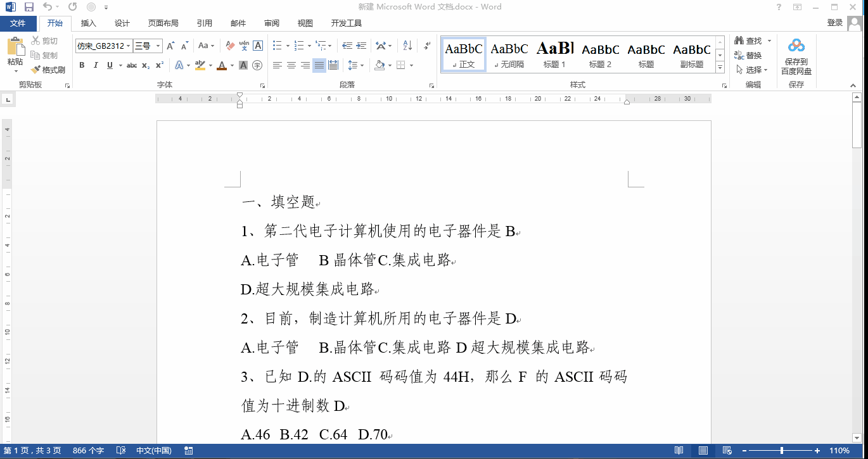Viewport: 868px width, 459px height.
Task: Click the Sign in (登录) link
Action: coord(835,23)
